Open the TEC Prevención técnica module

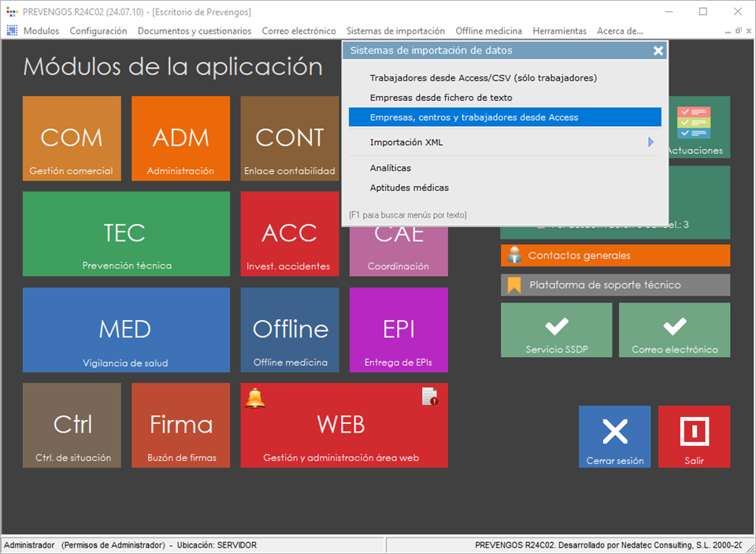click(126, 233)
